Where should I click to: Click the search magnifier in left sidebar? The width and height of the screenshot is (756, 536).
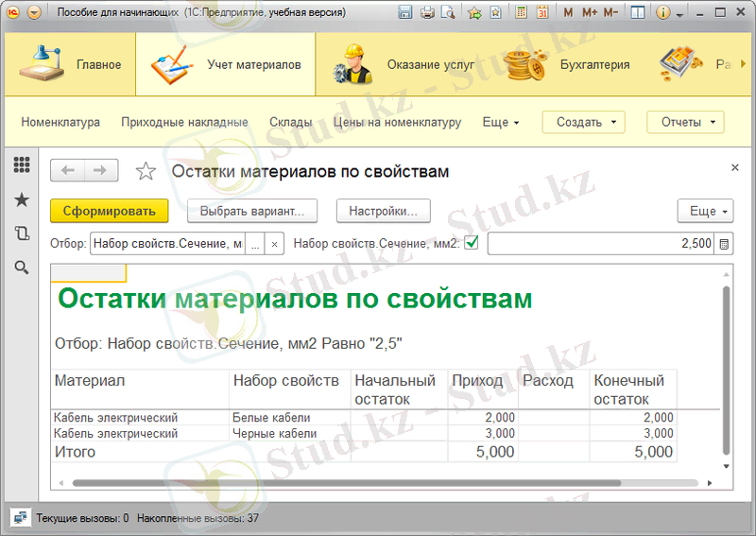[22, 268]
